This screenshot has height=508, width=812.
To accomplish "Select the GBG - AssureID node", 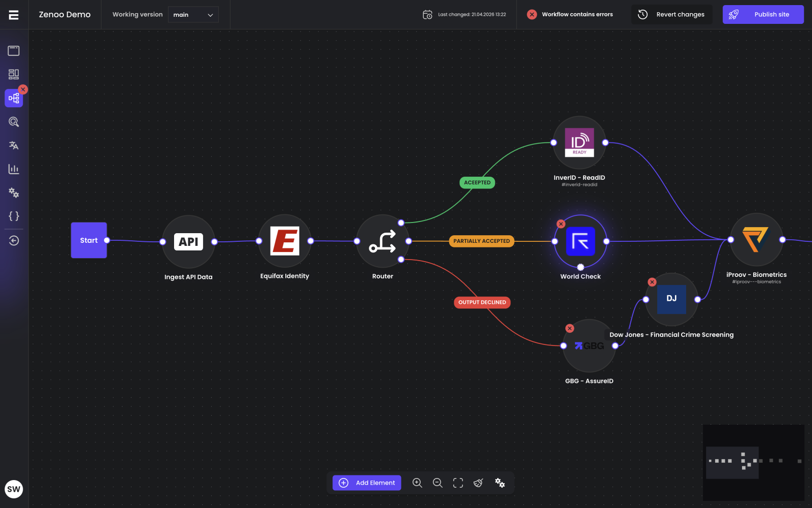I will point(589,346).
